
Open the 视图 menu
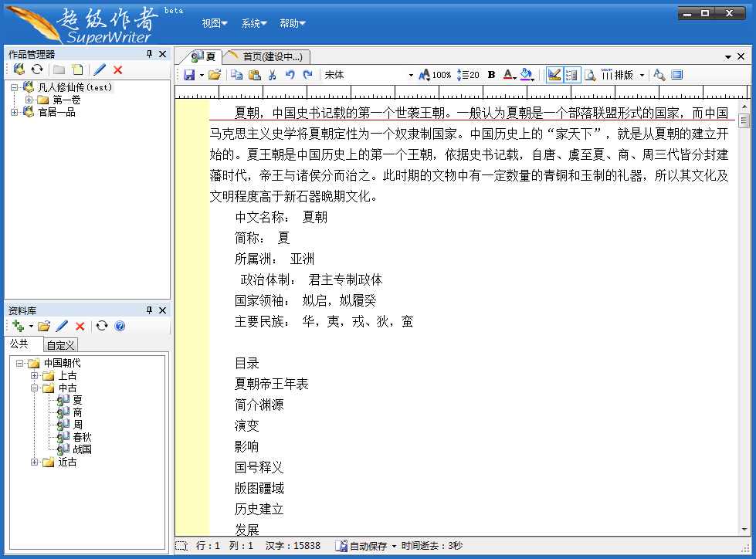213,23
